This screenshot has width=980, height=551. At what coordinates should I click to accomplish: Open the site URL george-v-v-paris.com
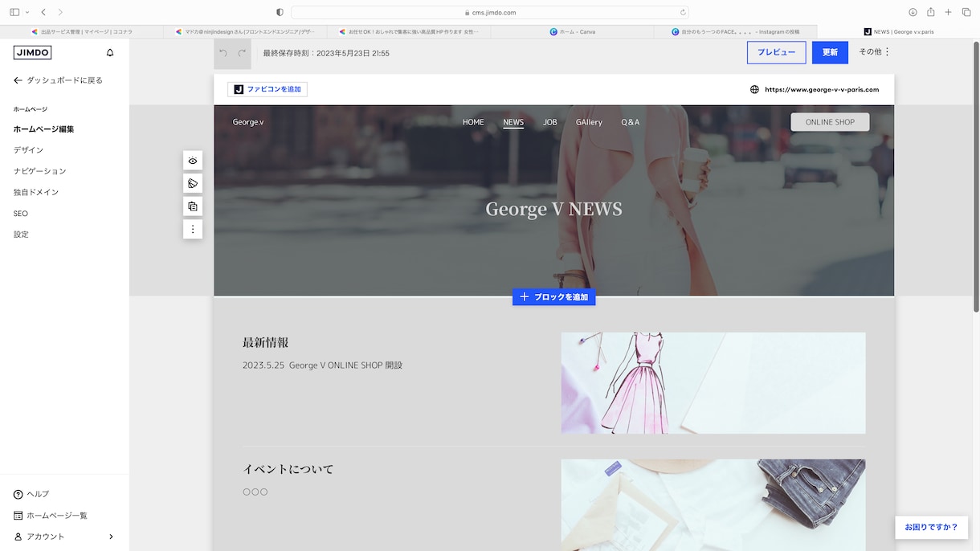tap(822, 89)
